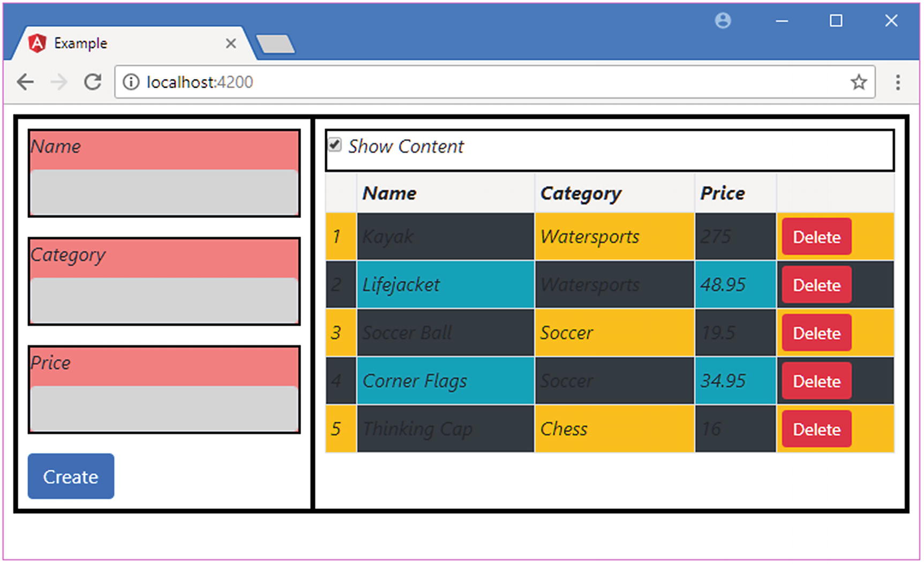Click row number 3 in the table
The image size is (924, 564).
[341, 333]
